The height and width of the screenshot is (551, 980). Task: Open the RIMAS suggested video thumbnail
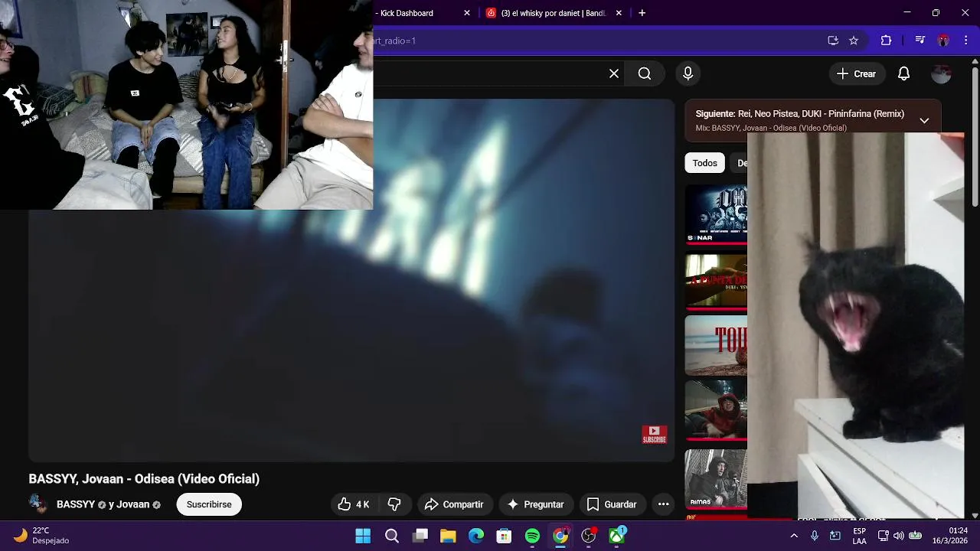[x=716, y=479]
